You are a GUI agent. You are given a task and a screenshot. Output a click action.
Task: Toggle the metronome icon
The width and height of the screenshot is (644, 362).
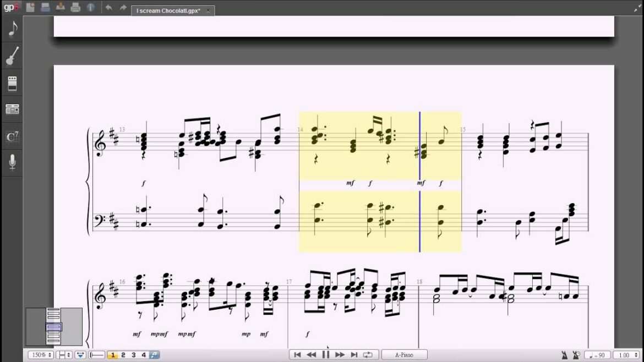pos(564,355)
